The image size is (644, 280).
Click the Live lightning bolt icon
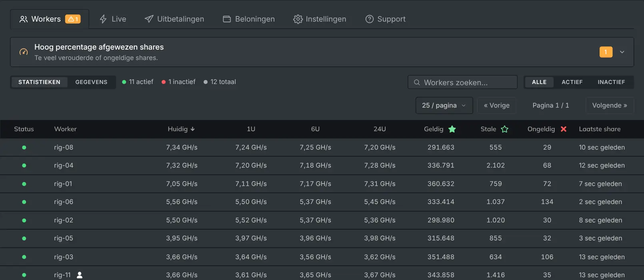[x=103, y=19]
